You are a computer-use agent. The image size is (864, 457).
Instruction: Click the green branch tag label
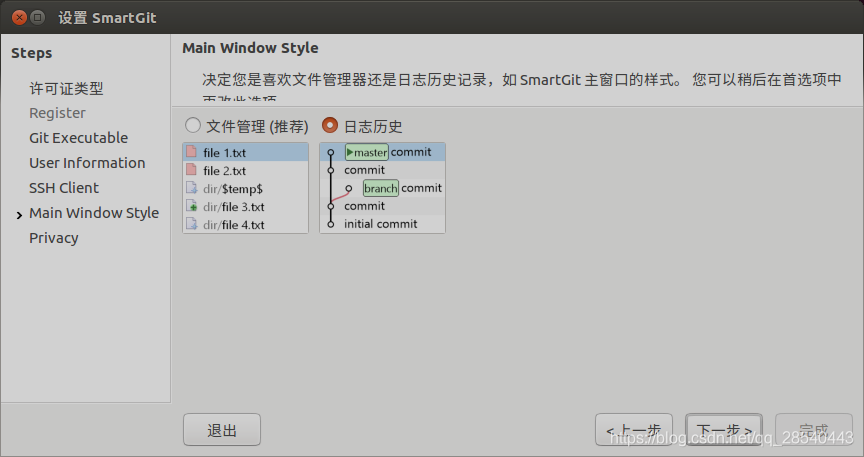(380, 188)
